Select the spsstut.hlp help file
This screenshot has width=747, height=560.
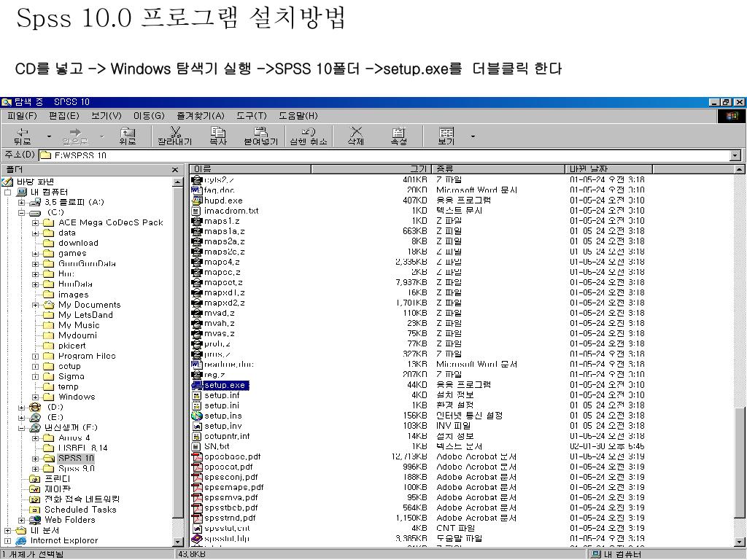tap(227, 539)
